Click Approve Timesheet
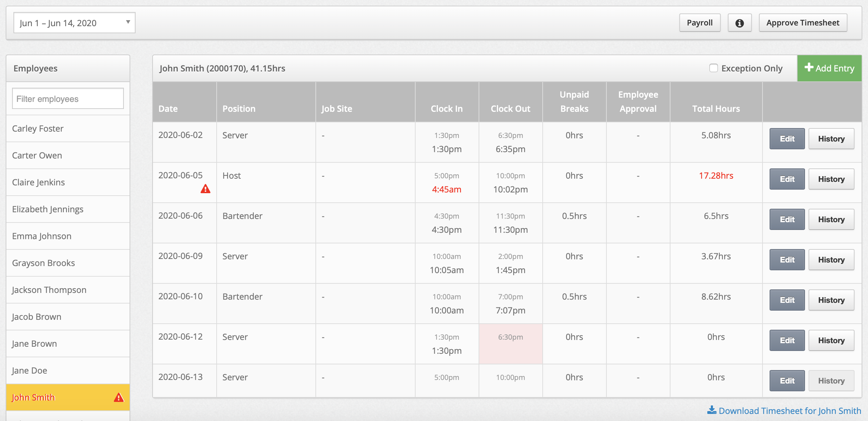Screen dimensions: 868x421 coord(803,23)
